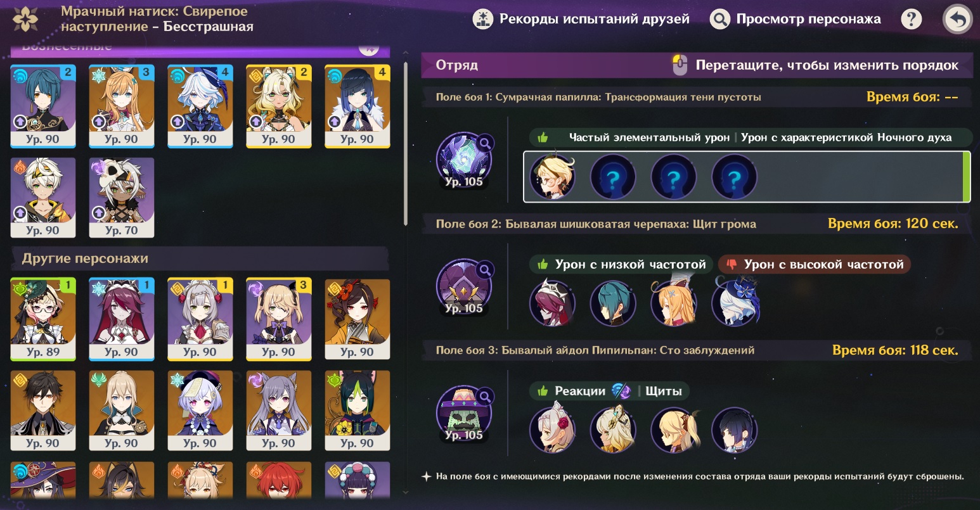
Task: Click the first character in battlefield 3 squad
Action: coord(552,431)
